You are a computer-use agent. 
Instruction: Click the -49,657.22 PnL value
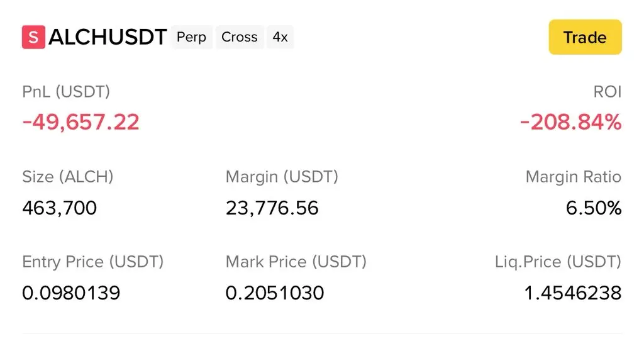pos(80,121)
